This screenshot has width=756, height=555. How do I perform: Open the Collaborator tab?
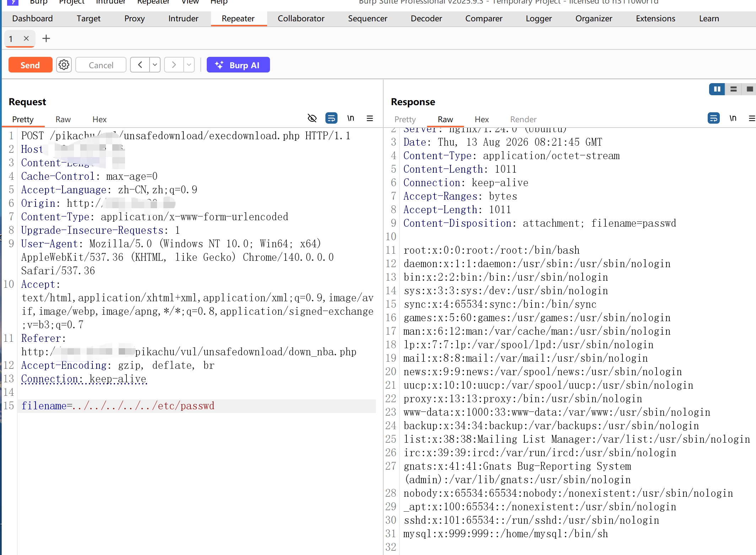(x=301, y=18)
